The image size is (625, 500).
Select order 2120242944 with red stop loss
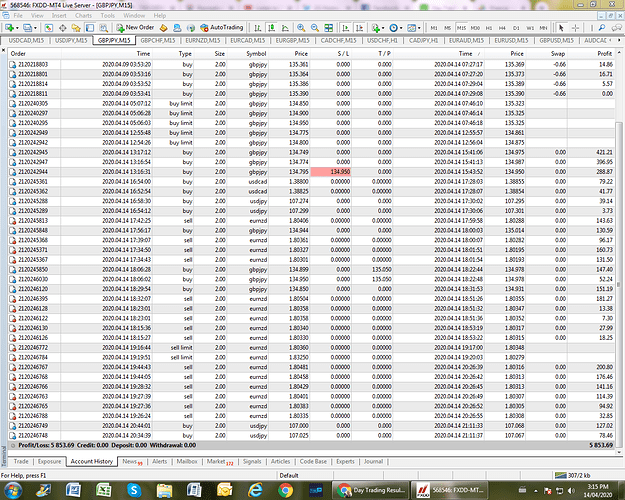tap(311, 172)
